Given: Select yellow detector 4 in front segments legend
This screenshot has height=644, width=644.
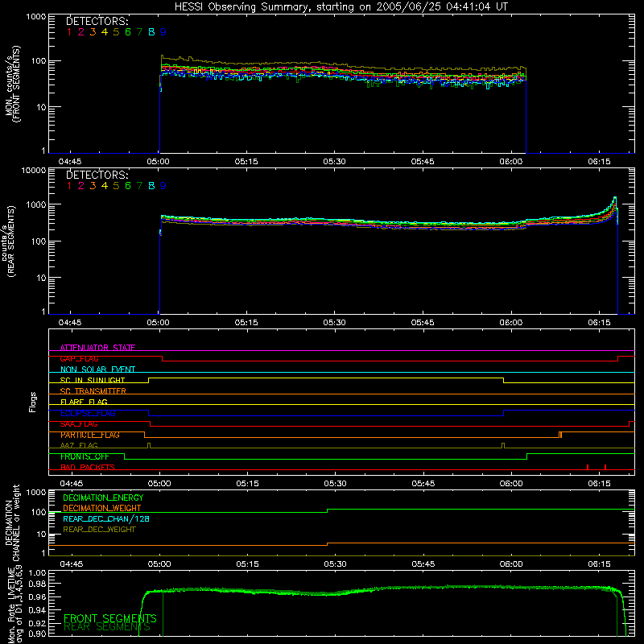Looking at the screenshot, I should point(105,32).
